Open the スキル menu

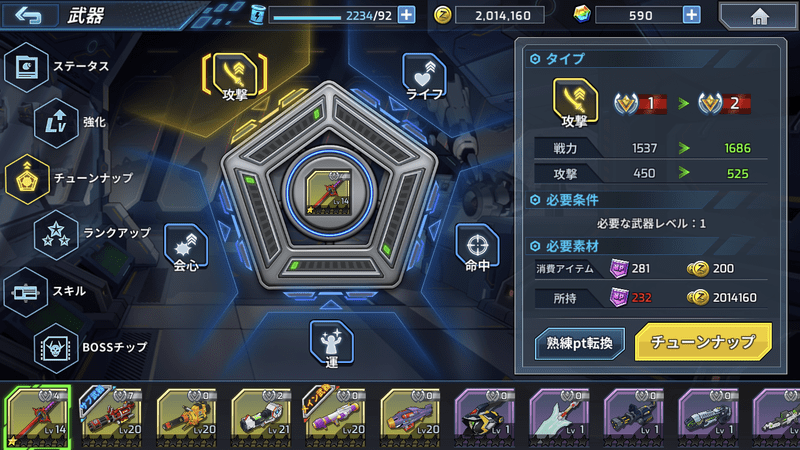(x=45, y=292)
